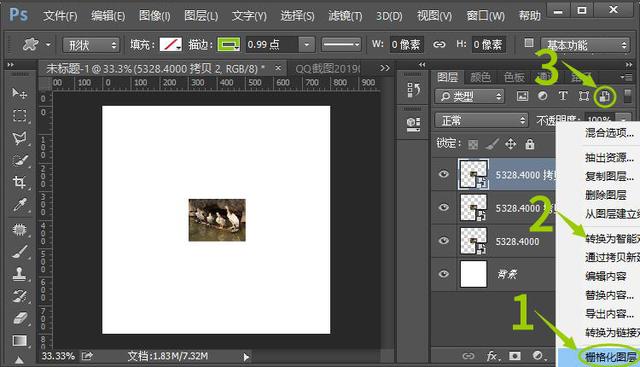Click the stroke width 0.99 点 field
Screen dimensions: 640x367
click(272, 44)
